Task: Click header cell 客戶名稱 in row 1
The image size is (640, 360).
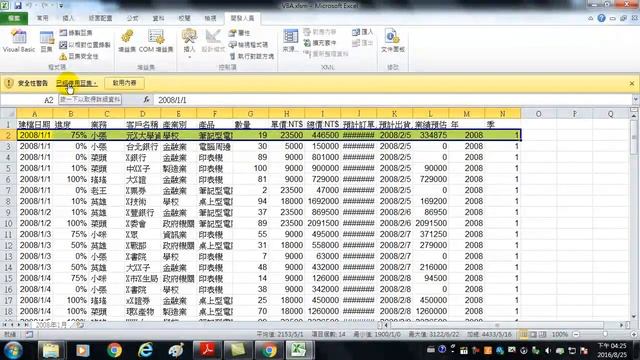Action: [142, 124]
